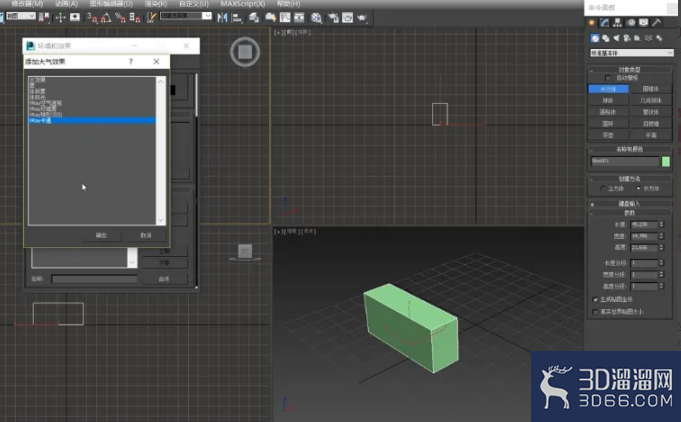Click the green object color swatch

click(666, 162)
